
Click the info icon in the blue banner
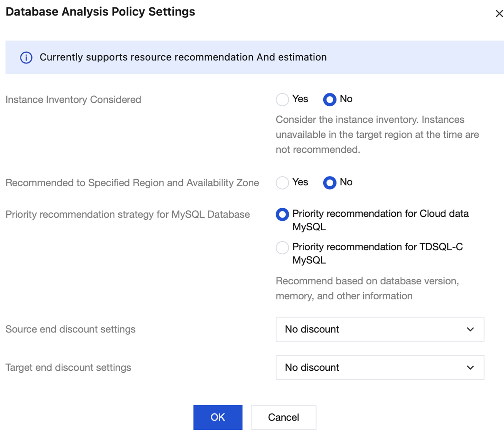[x=26, y=58]
